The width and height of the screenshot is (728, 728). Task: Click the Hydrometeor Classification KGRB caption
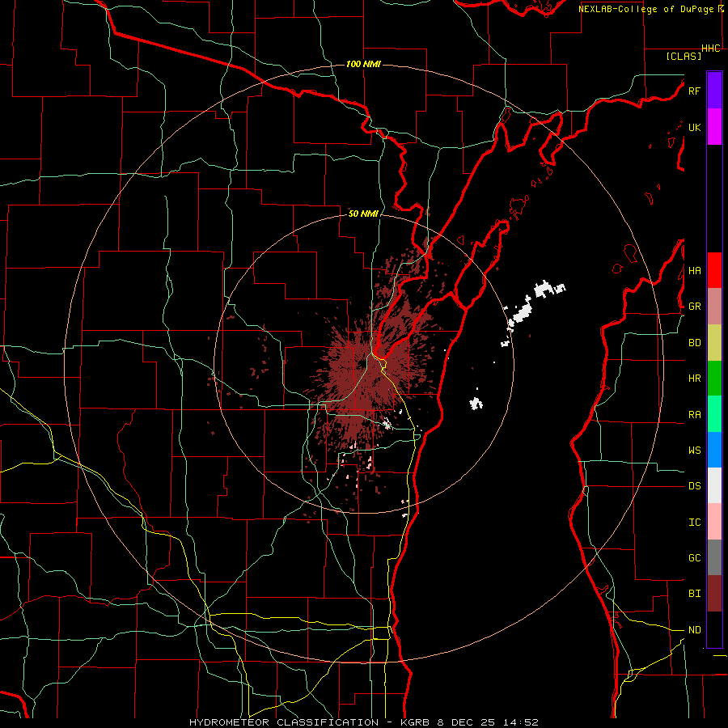pos(363,722)
